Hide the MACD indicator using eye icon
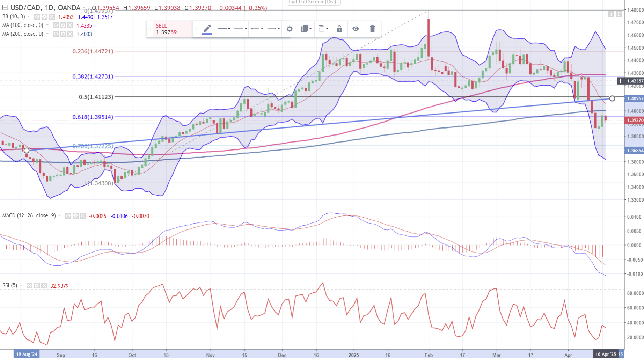The height and width of the screenshot is (358, 644). [x=68, y=216]
